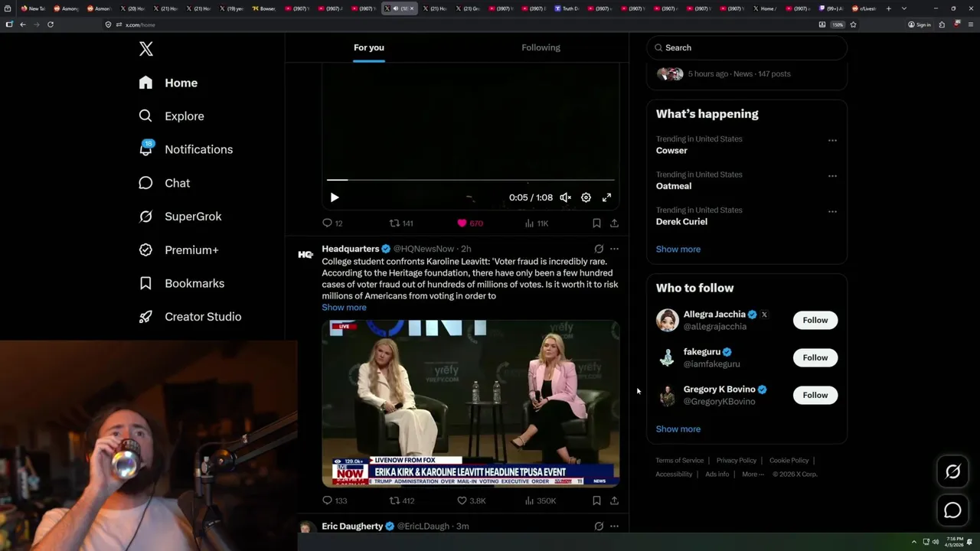Click the Search input field
The height and width of the screenshot is (551, 980).
coord(746,47)
